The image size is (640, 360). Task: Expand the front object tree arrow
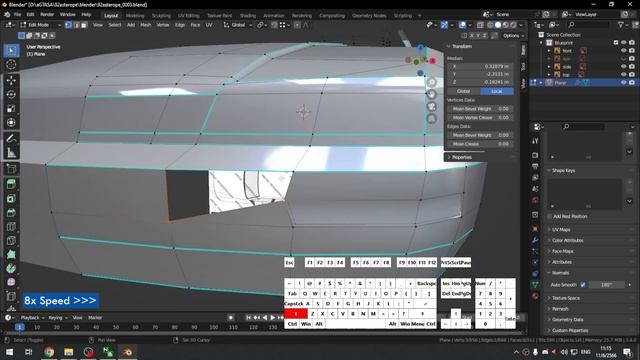pos(549,51)
